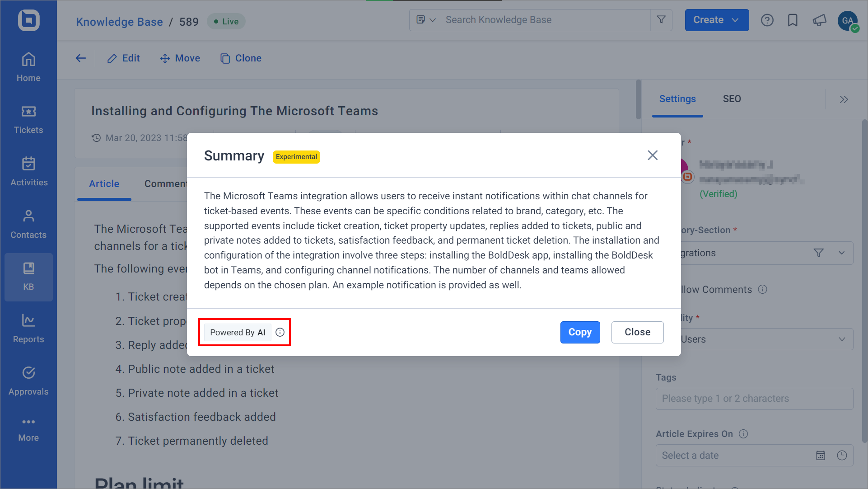The height and width of the screenshot is (489, 868).
Task: Close the Summary dialog
Action: tap(653, 155)
